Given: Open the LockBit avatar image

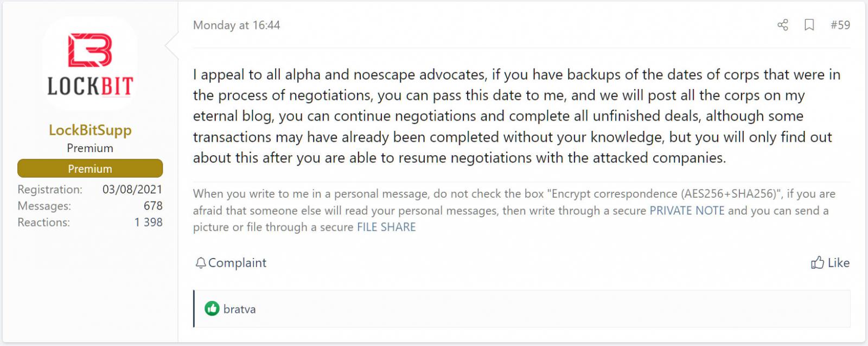Looking at the screenshot, I should click(90, 64).
